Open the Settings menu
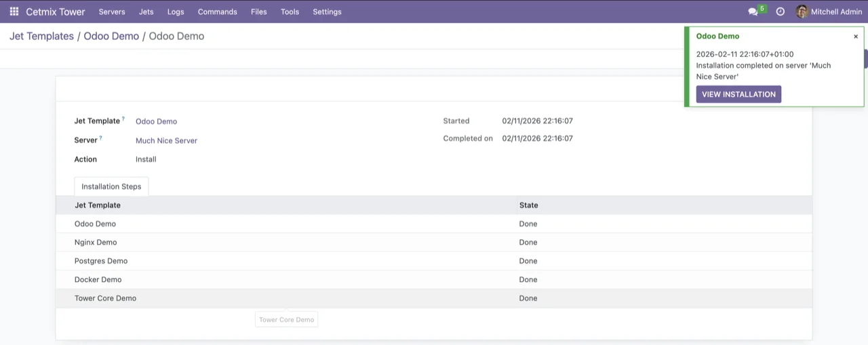Screen dimensions: 868x345 (x=327, y=12)
